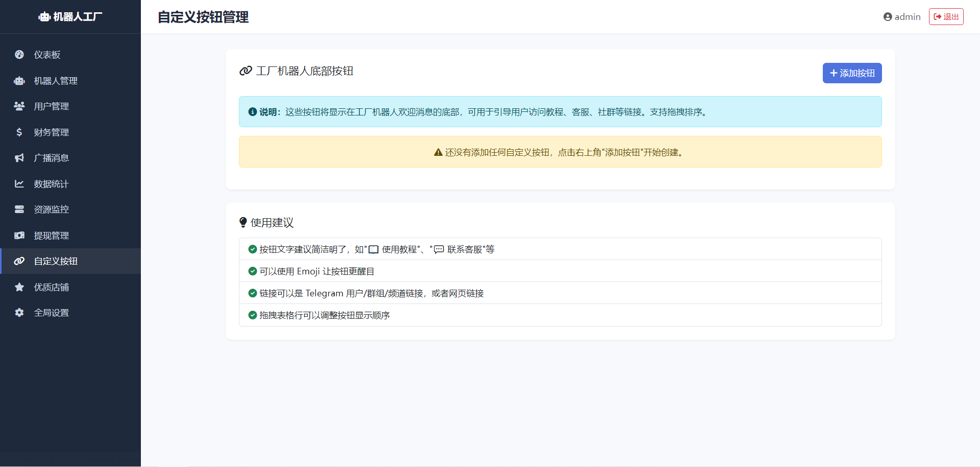Click the server icon for 资源监控
980x467 pixels.
point(19,209)
